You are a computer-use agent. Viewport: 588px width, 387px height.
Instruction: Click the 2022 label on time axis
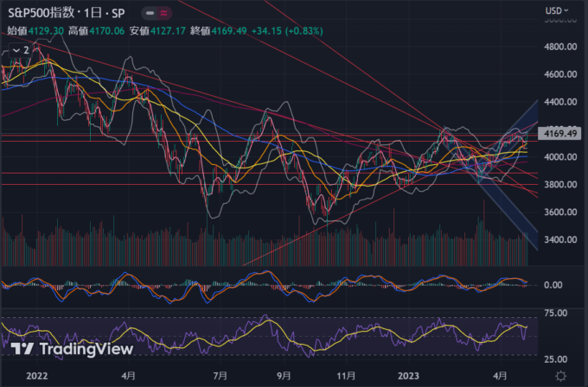click(x=36, y=377)
